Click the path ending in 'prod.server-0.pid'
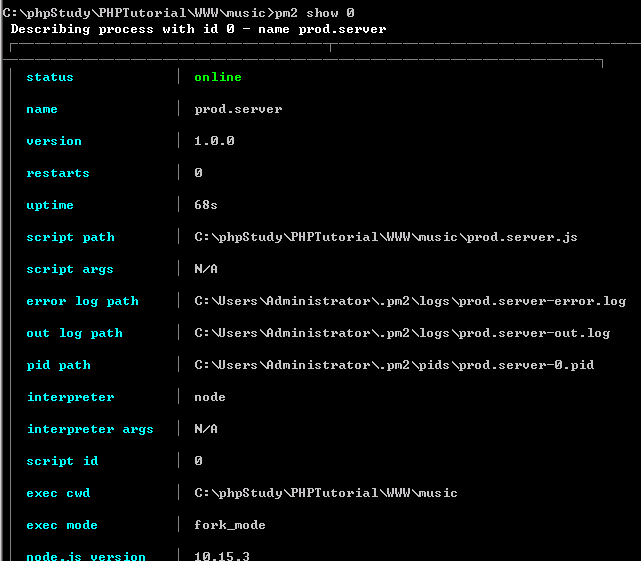 pyautogui.click(x=394, y=365)
